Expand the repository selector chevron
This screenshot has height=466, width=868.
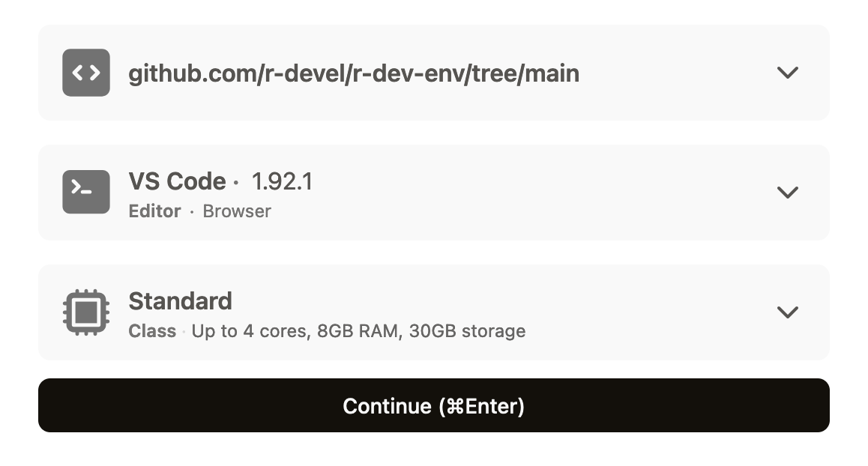787,73
